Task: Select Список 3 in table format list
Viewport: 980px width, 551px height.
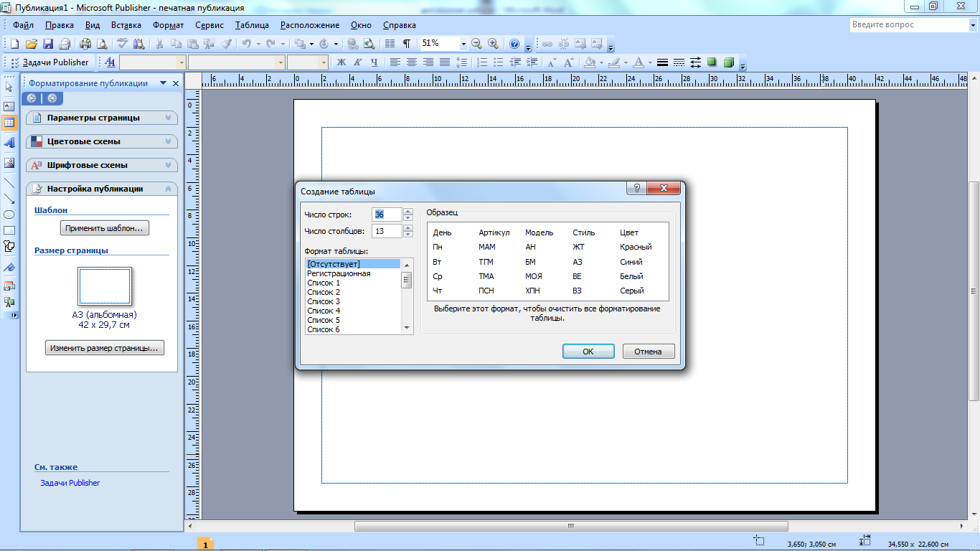Action: 324,301
